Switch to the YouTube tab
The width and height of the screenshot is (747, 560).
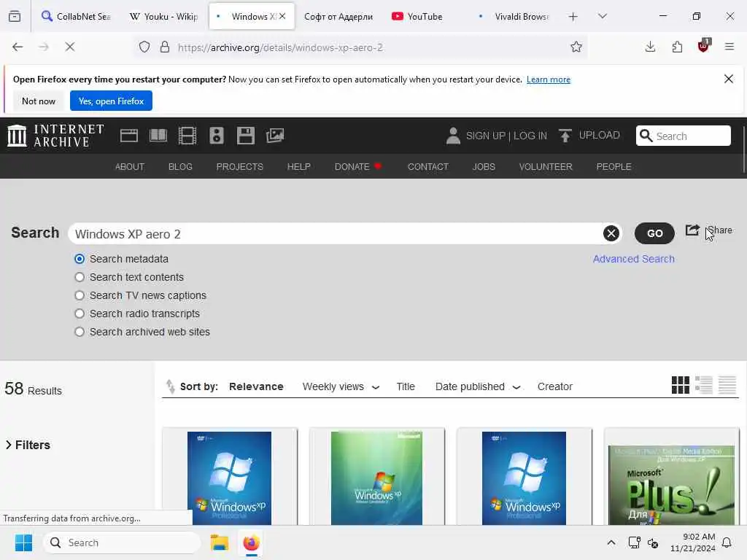tap(424, 17)
